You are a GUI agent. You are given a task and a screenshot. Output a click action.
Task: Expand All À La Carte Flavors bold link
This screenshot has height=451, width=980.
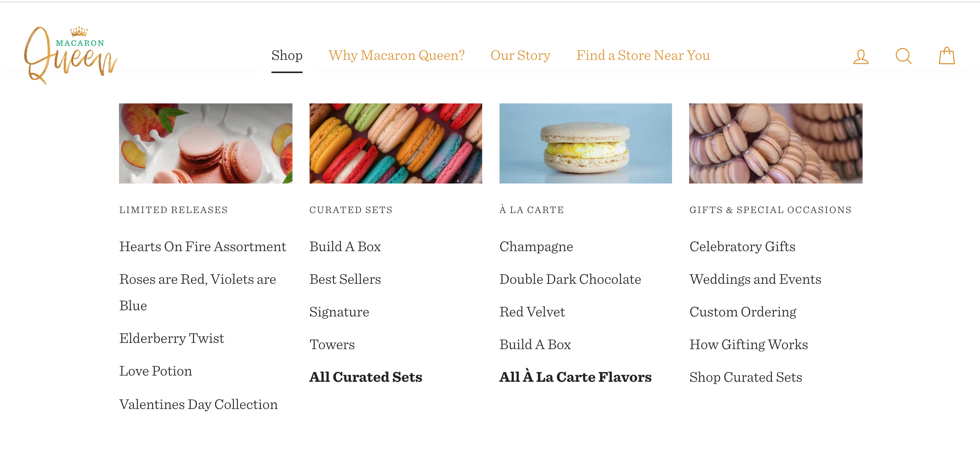point(575,377)
